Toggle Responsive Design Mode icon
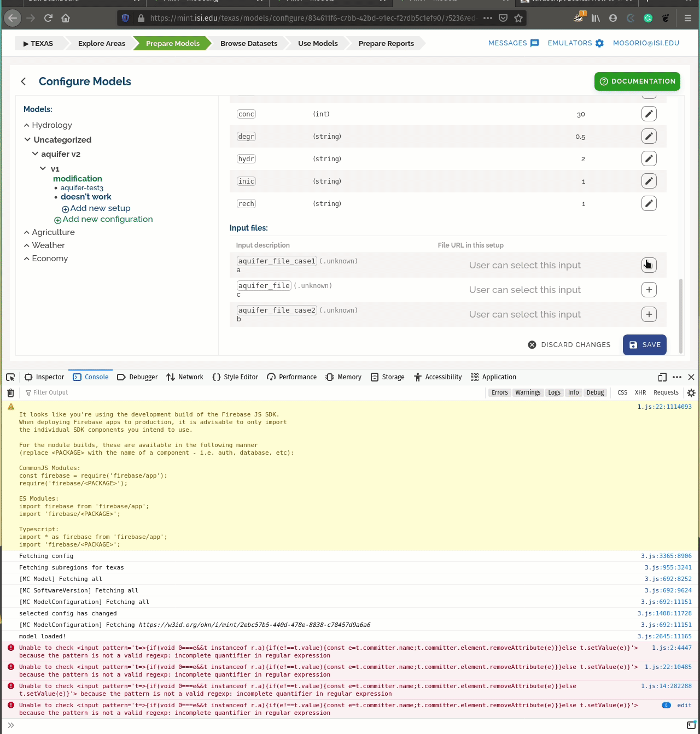This screenshot has height=734, width=700. coord(662,377)
